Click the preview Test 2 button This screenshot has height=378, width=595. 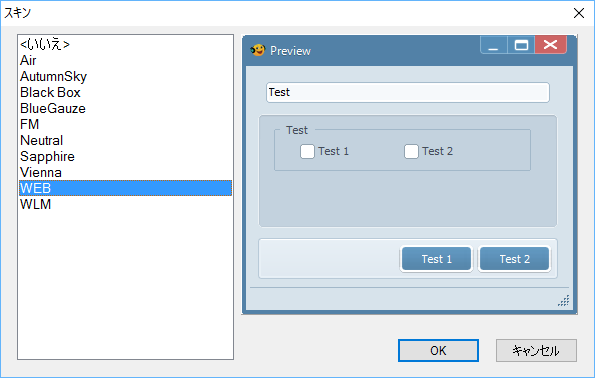point(515,259)
